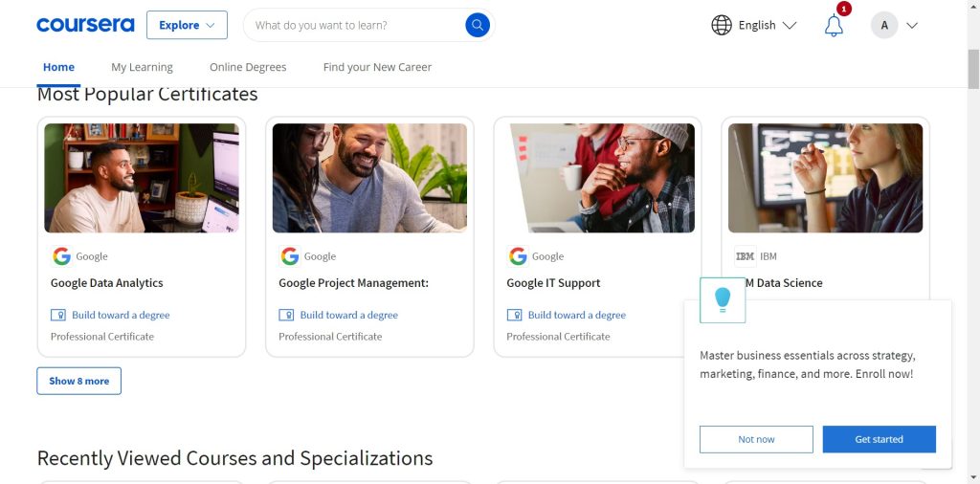The height and width of the screenshot is (484, 980).
Task: Open the Online Degrees tab
Action: coord(248,67)
